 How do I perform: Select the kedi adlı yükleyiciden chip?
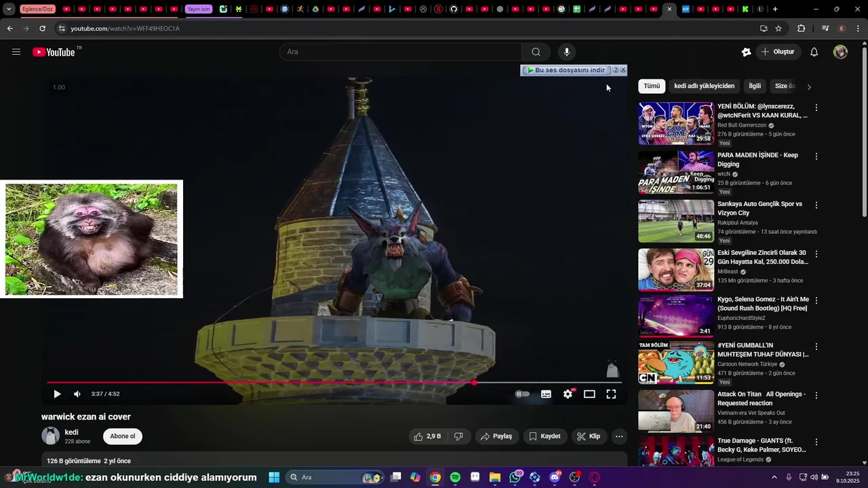(704, 86)
